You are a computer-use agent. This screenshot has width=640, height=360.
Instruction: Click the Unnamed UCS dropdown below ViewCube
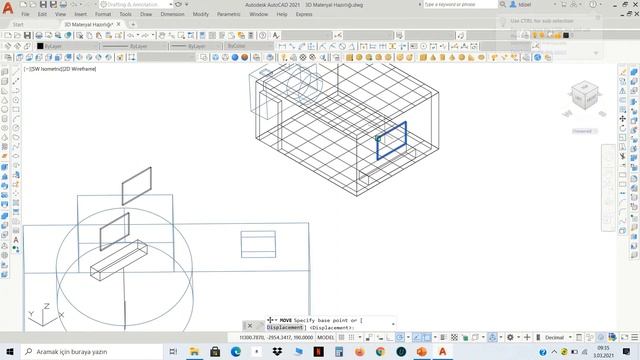[x=584, y=131]
